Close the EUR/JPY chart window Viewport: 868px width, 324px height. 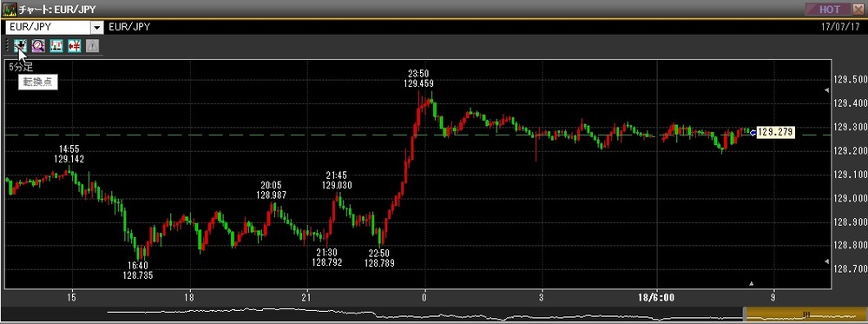click(858, 9)
